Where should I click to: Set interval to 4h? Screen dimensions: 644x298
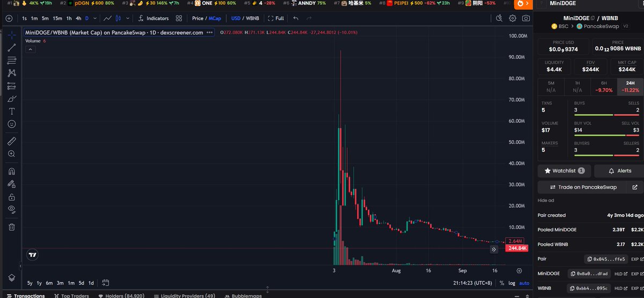click(78, 18)
